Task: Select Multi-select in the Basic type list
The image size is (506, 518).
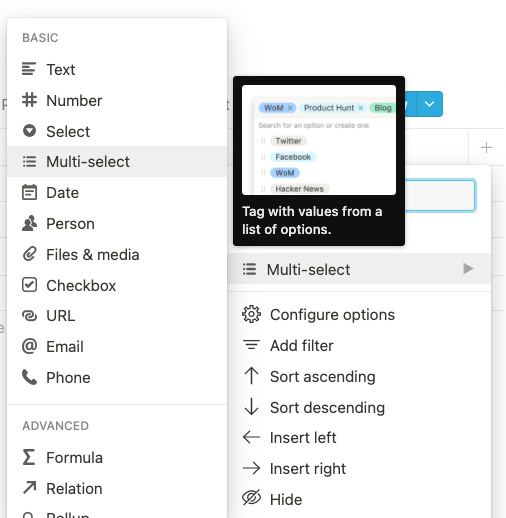Action: 117,161
